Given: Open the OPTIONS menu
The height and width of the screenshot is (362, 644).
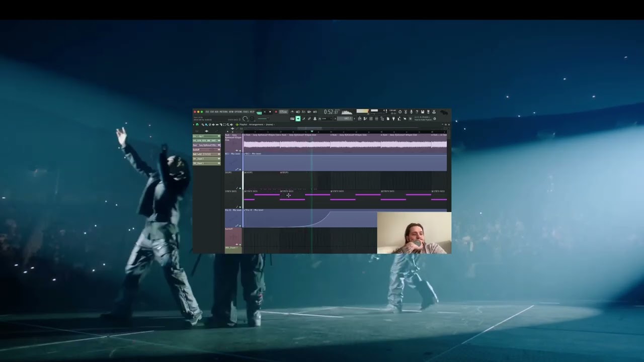Looking at the screenshot, I should pos(238,112).
